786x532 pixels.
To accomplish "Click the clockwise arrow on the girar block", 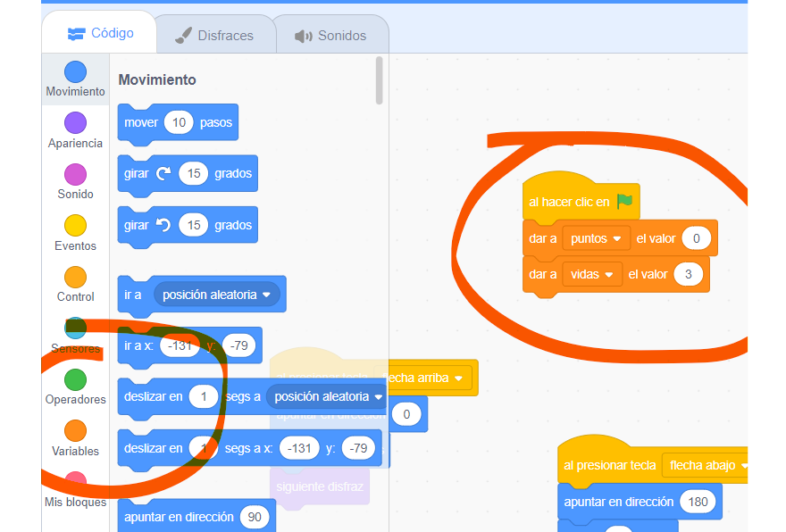I will coord(164,173).
